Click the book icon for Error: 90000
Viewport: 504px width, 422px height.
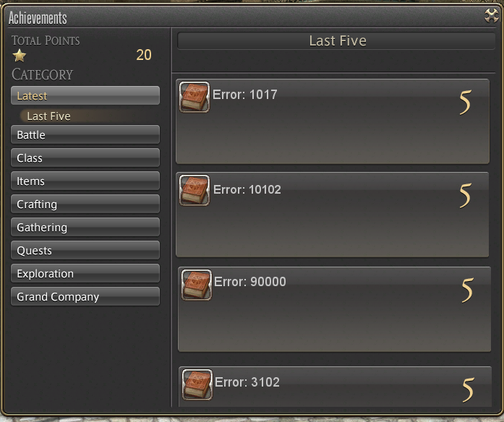click(x=197, y=285)
